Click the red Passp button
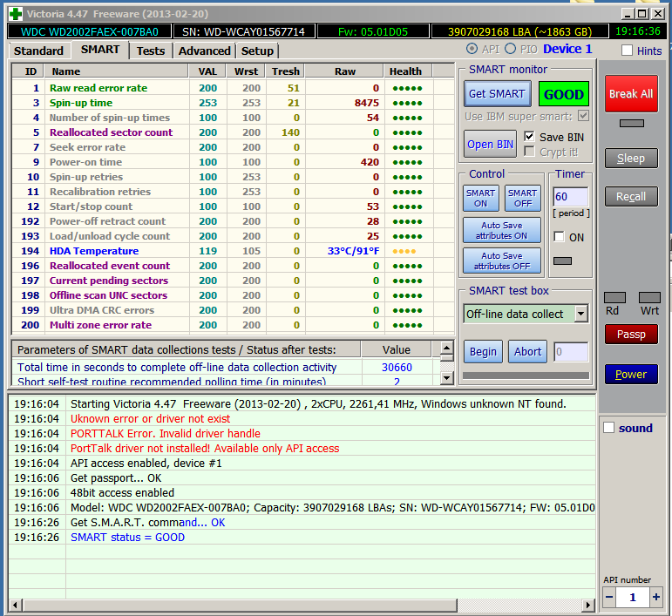This screenshot has width=672, height=616. [631, 335]
